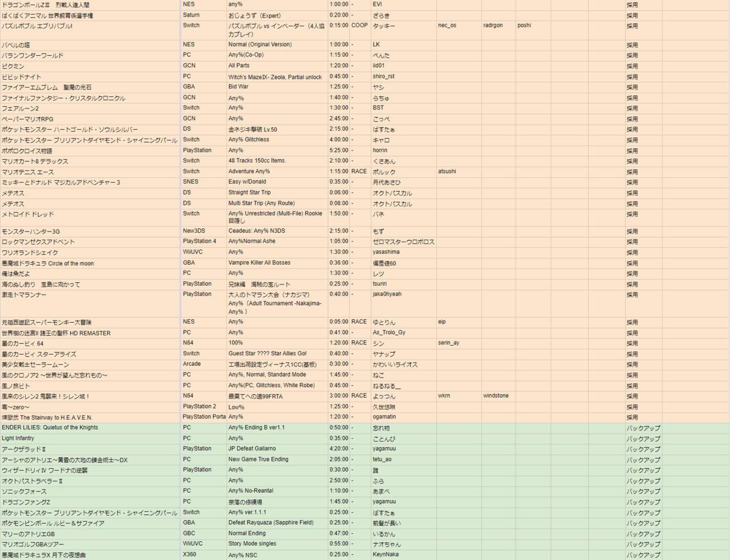The width and height of the screenshot is (730, 560).
Task: Select 'Multi Star Trip (Any Route)' cell
Action: pos(277,203)
